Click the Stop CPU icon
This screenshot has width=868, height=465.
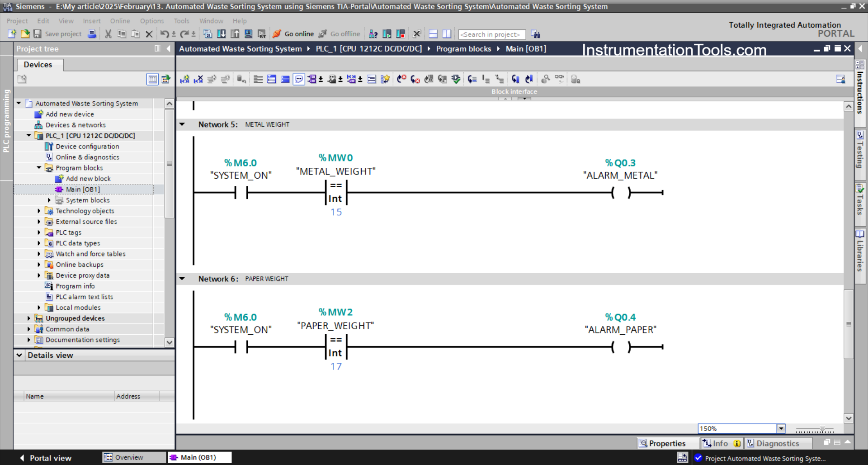401,34
